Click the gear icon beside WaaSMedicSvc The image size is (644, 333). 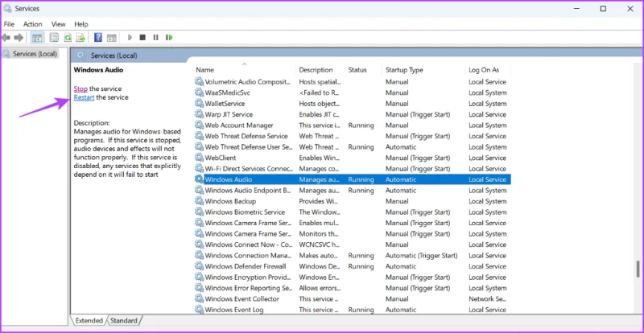click(199, 92)
